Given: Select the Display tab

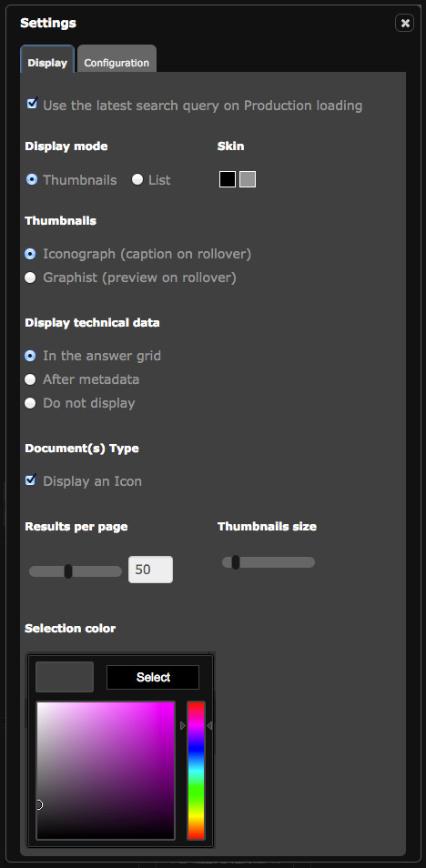Looking at the screenshot, I should click(47, 60).
